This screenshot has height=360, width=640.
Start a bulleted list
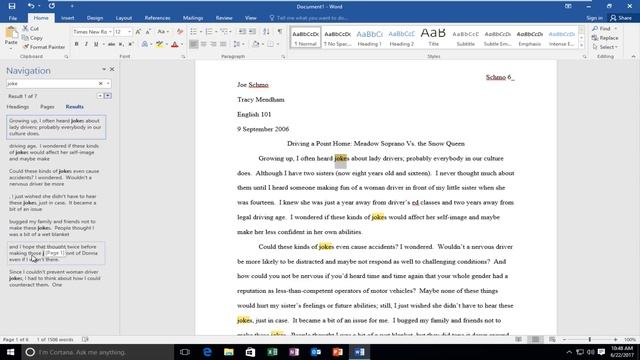(x=193, y=31)
